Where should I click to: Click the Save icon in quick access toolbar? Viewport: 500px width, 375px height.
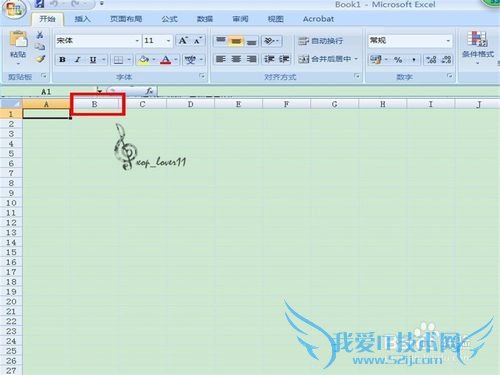click(40, 4)
